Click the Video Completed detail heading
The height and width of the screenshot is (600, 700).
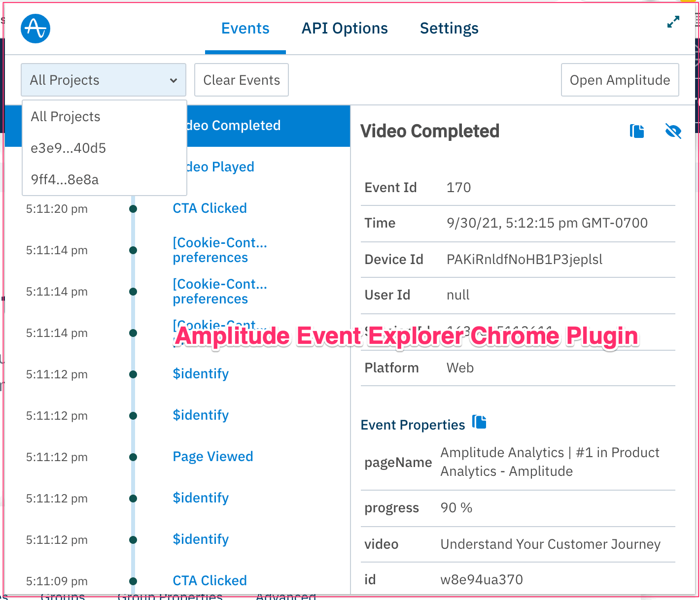tap(430, 131)
